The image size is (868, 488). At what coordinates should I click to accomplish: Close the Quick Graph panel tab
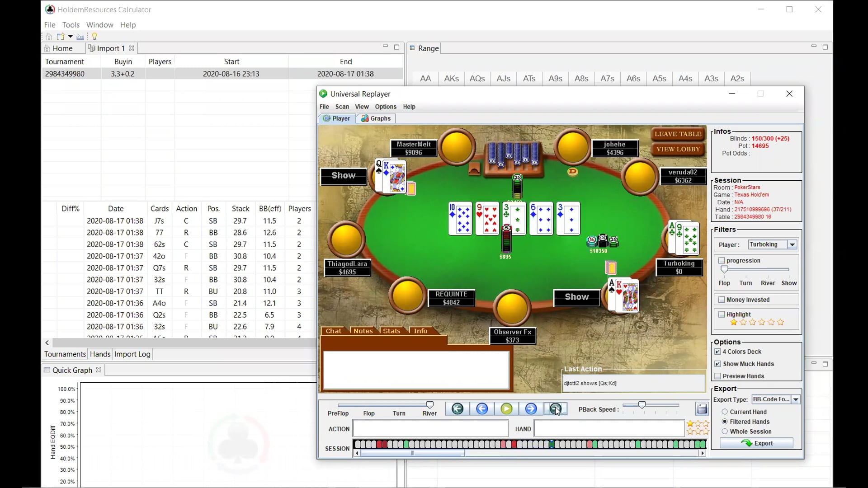point(99,370)
